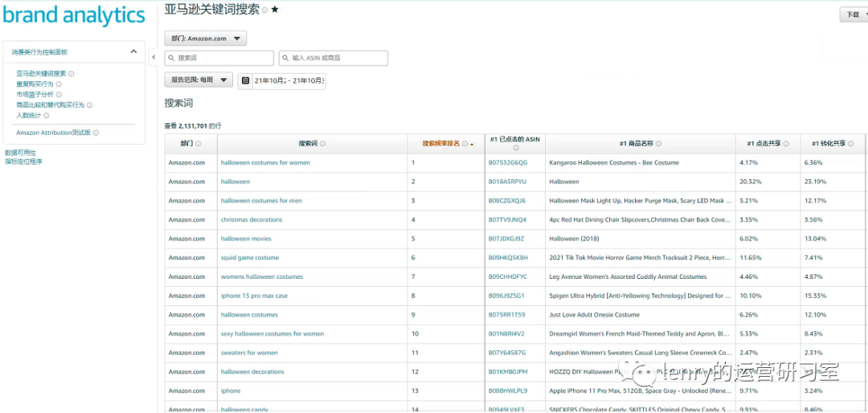The image size is (868, 413).
Task: Open search term christmas decorations
Action: tap(252, 220)
